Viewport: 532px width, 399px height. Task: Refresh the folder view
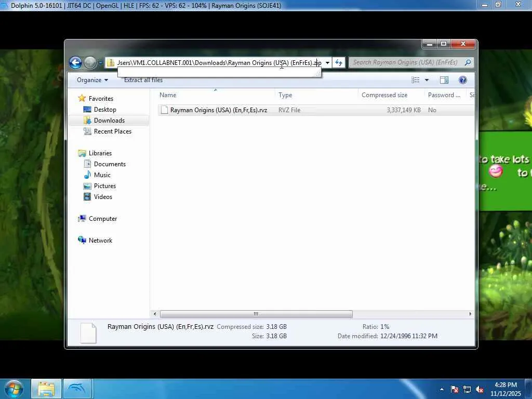pos(339,62)
